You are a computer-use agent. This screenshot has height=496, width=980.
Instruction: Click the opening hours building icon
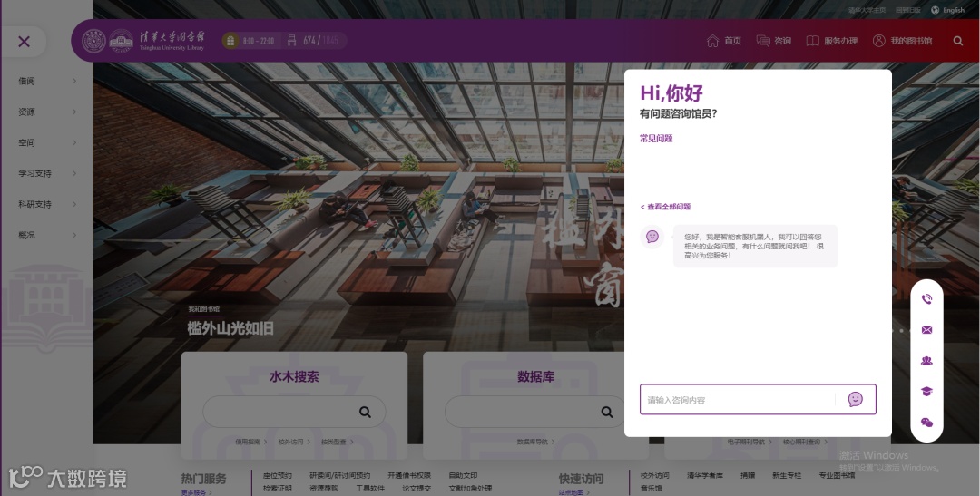pos(230,41)
